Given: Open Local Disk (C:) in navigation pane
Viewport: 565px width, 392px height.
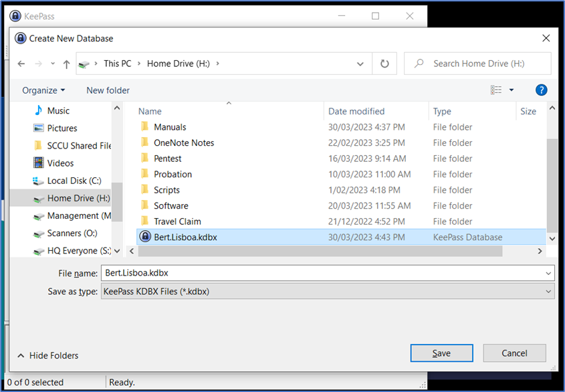Looking at the screenshot, I should (x=67, y=181).
